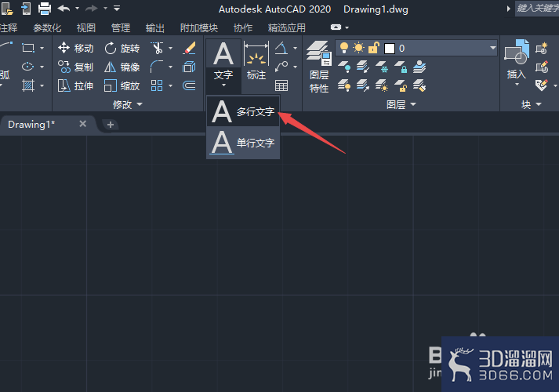Switch to the Output (输出) tab
This screenshot has width=559, height=392.
pyautogui.click(x=155, y=27)
